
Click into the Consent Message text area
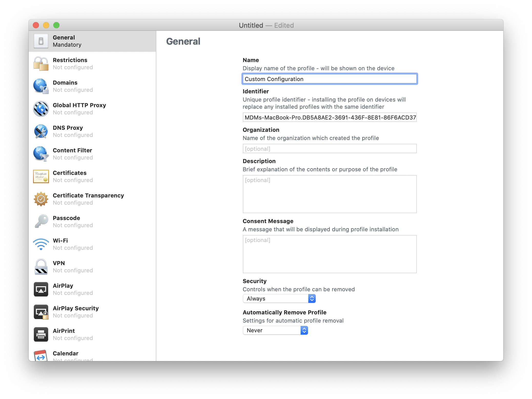[x=329, y=254]
